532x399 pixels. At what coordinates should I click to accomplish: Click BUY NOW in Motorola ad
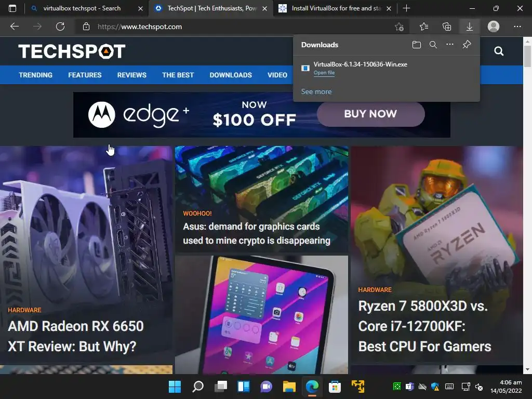[370, 114]
